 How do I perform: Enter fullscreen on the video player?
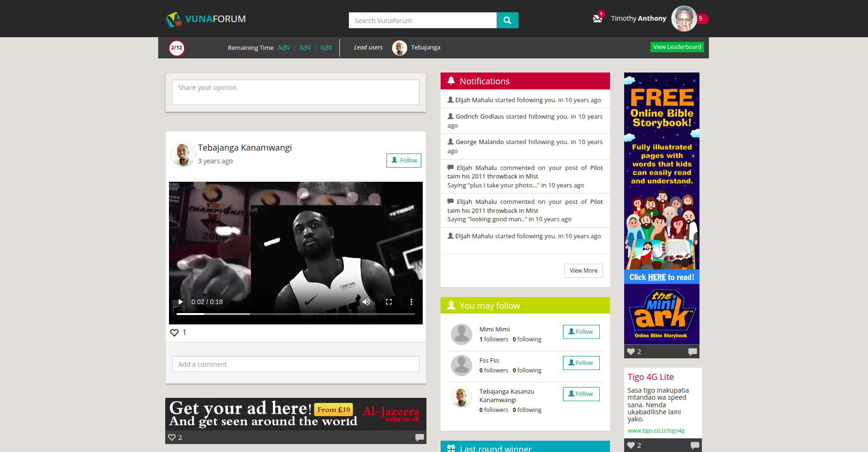tap(389, 302)
